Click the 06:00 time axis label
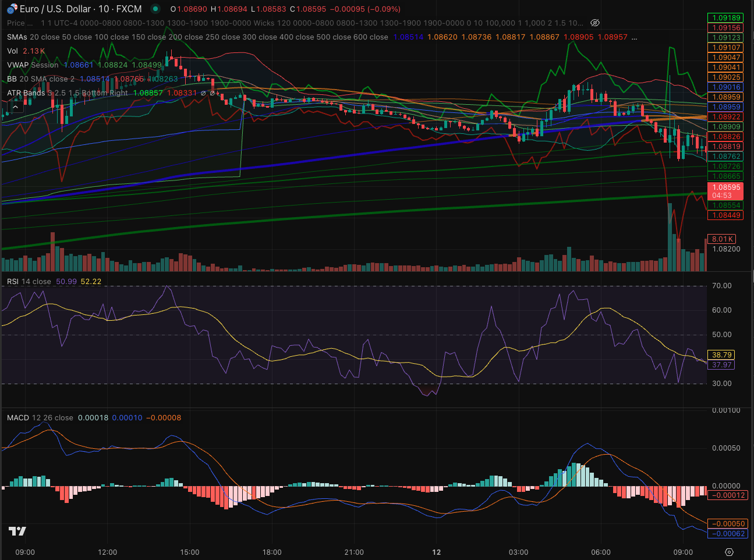This screenshot has width=754, height=560. click(x=601, y=552)
